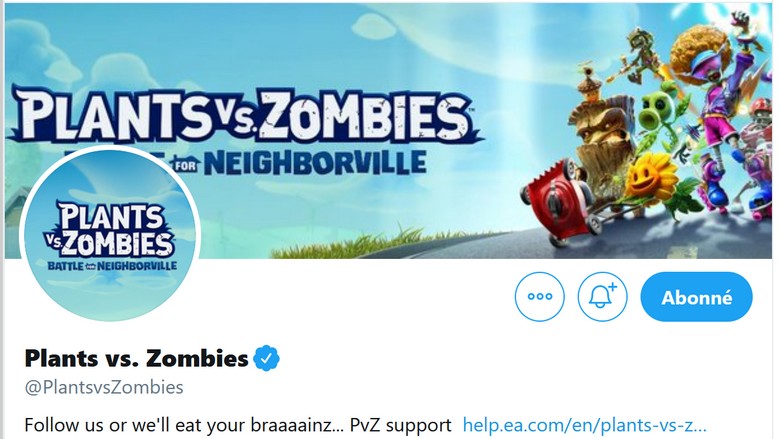Click the smiling sunflower character in banner

(651, 178)
